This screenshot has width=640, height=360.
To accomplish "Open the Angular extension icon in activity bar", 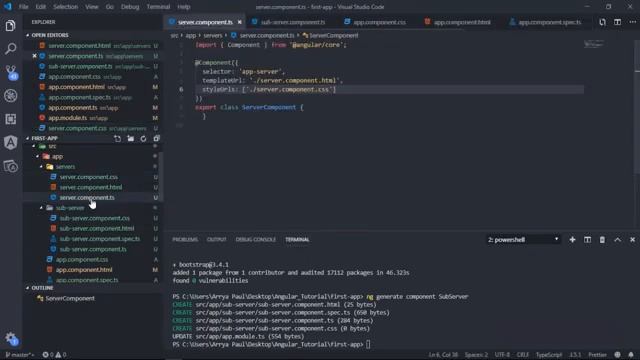I will click(11, 142).
